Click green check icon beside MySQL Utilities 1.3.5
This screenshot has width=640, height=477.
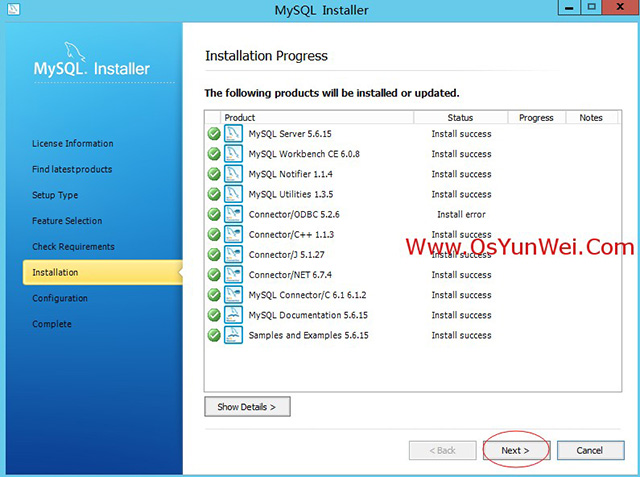tap(214, 194)
